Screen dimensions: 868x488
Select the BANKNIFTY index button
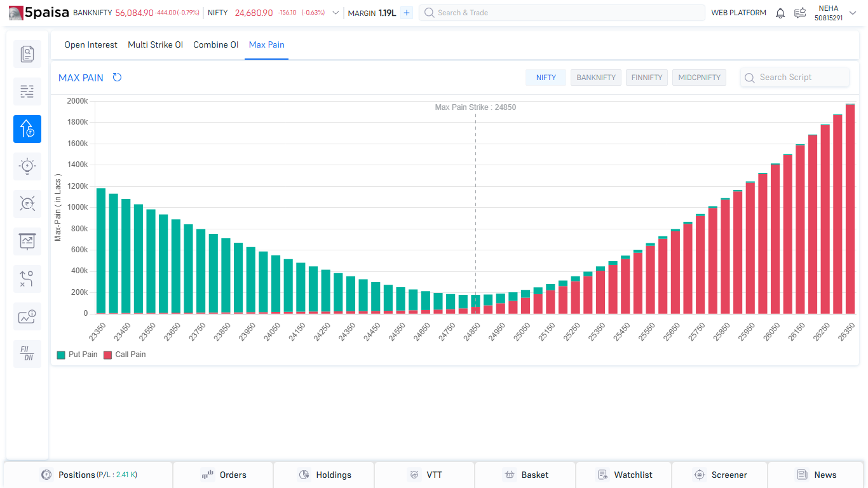point(596,78)
